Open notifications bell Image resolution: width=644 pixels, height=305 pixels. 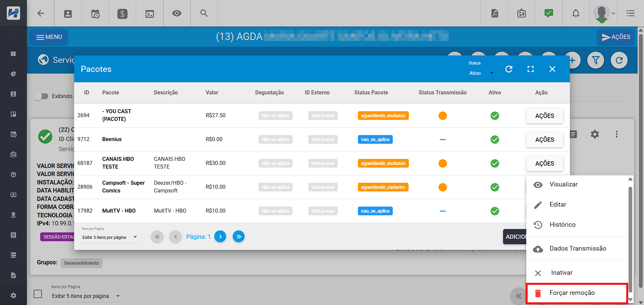(576, 13)
